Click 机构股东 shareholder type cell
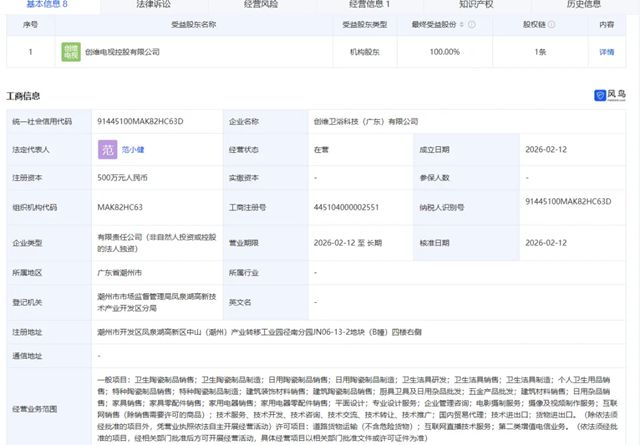Screen dimensions: 640x445 coord(365,52)
